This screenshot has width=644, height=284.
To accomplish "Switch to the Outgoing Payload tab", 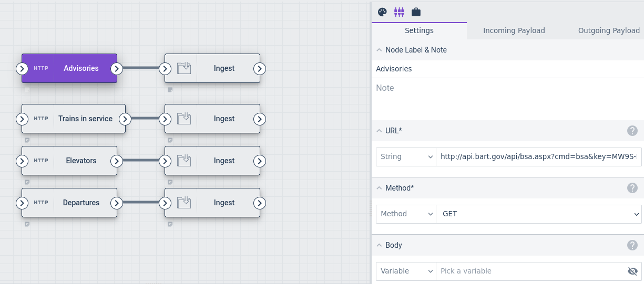I will coord(609,30).
